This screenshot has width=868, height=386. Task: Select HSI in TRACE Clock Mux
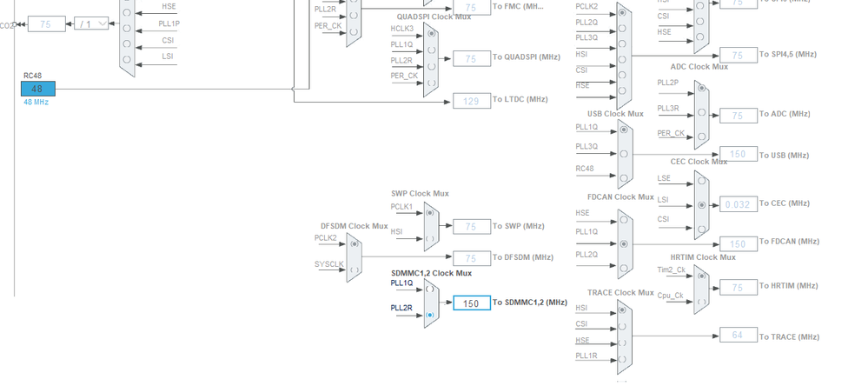click(x=624, y=310)
